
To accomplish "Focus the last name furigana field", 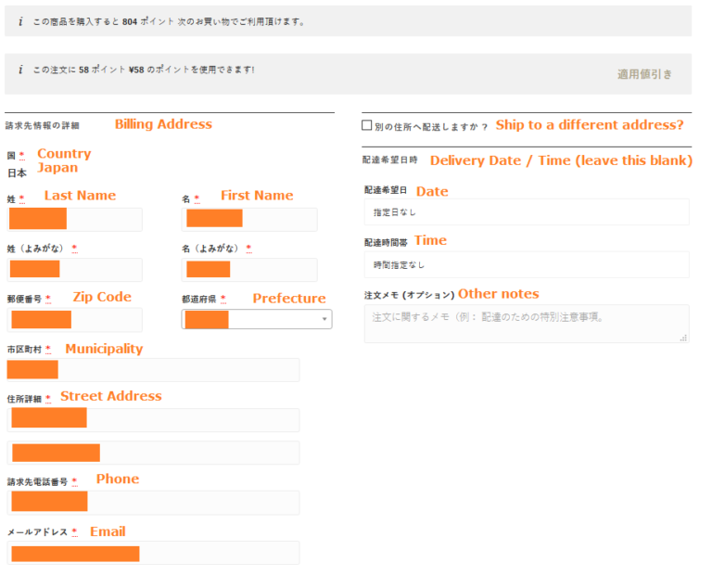I will coord(74,269).
